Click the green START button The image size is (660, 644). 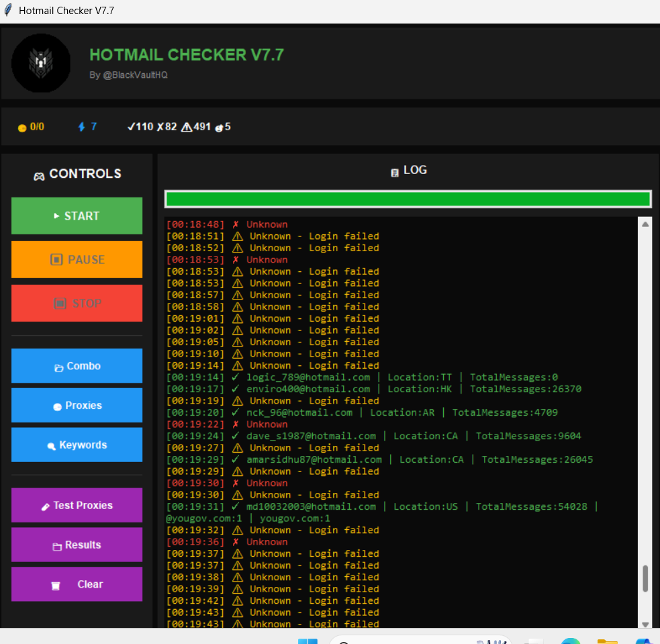coord(77,216)
